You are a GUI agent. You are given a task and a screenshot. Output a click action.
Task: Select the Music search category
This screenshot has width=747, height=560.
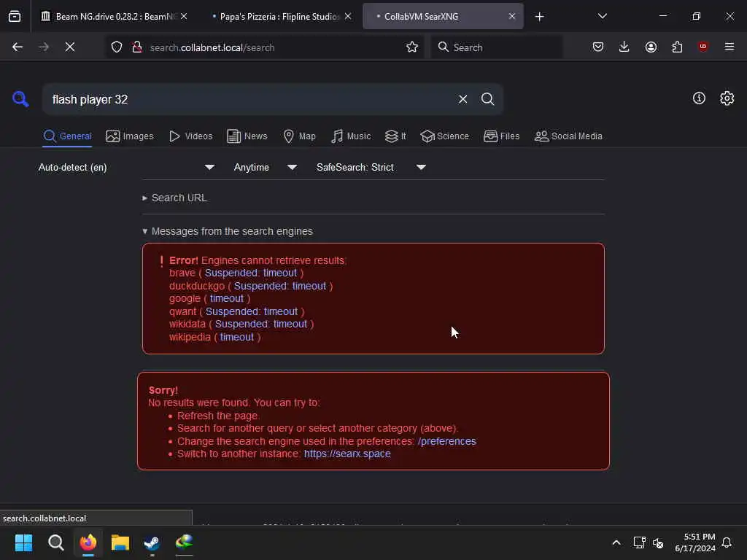[x=351, y=136]
